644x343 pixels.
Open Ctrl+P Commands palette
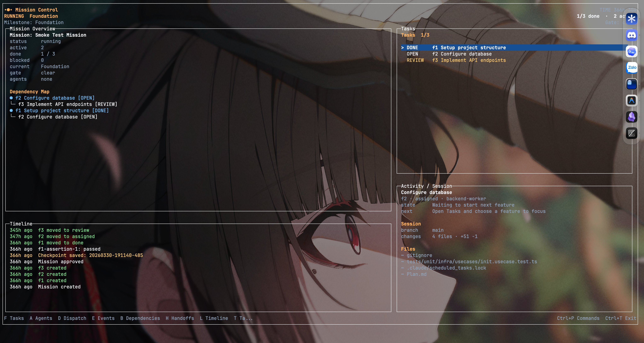coord(578,318)
